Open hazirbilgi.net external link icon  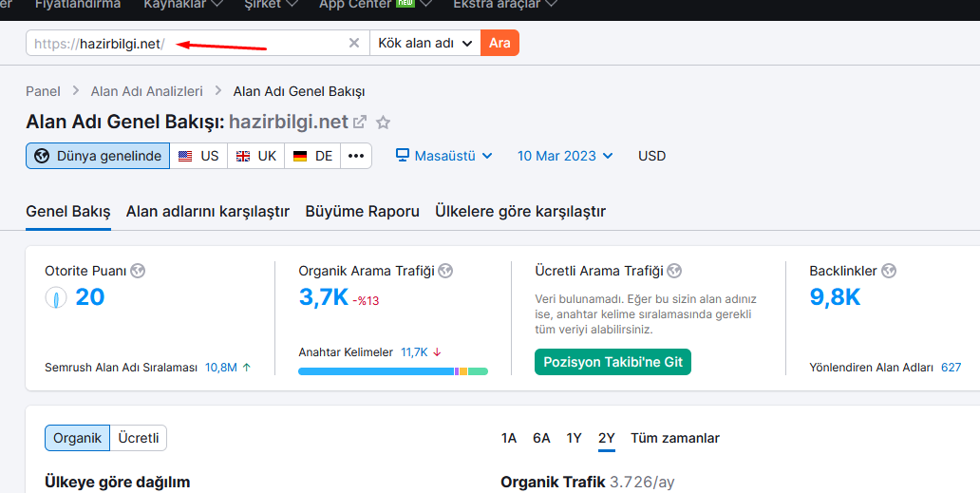(360, 122)
